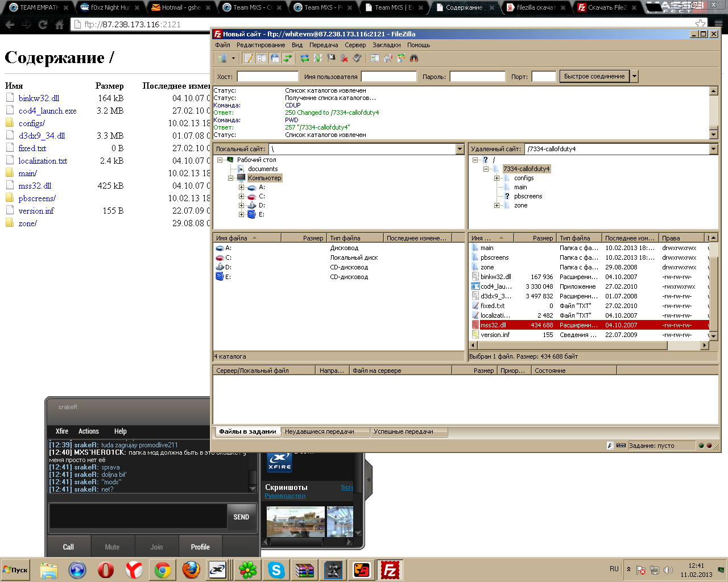Expand the C: drive in local tree

pos(241,196)
